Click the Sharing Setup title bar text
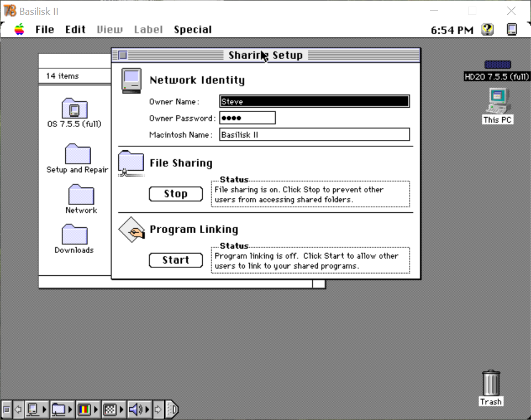Screen dimensions: 531x420 tap(265, 55)
